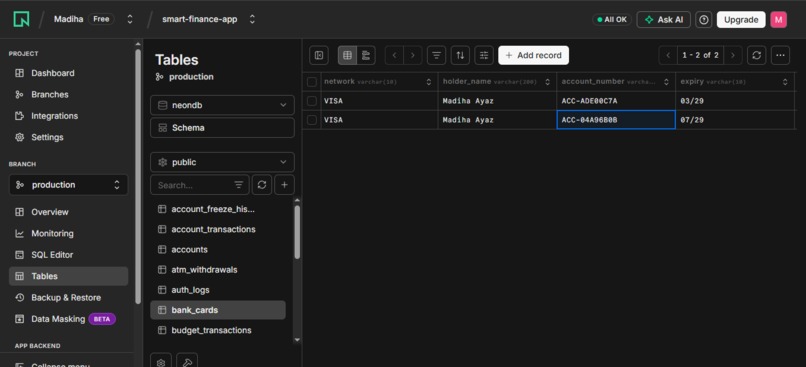Image resolution: width=806 pixels, height=367 pixels.
Task: Click the All OK status indicator
Action: point(612,20)
